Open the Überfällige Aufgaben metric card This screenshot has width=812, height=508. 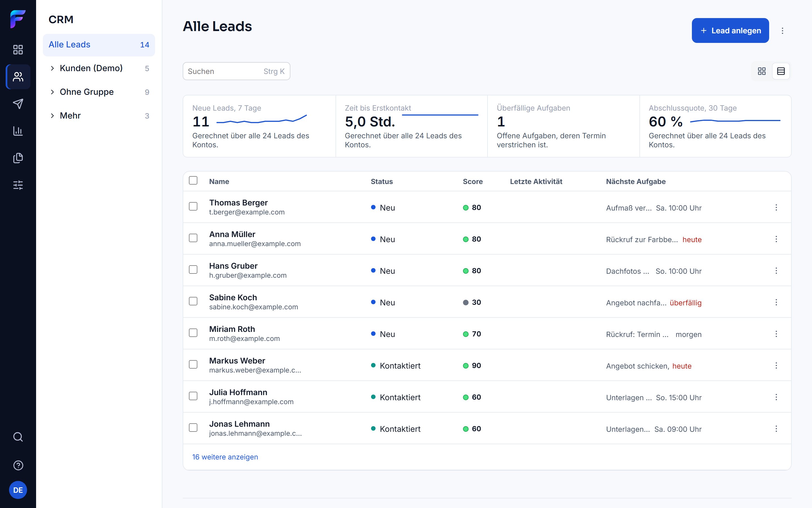(x=563, y=126)
